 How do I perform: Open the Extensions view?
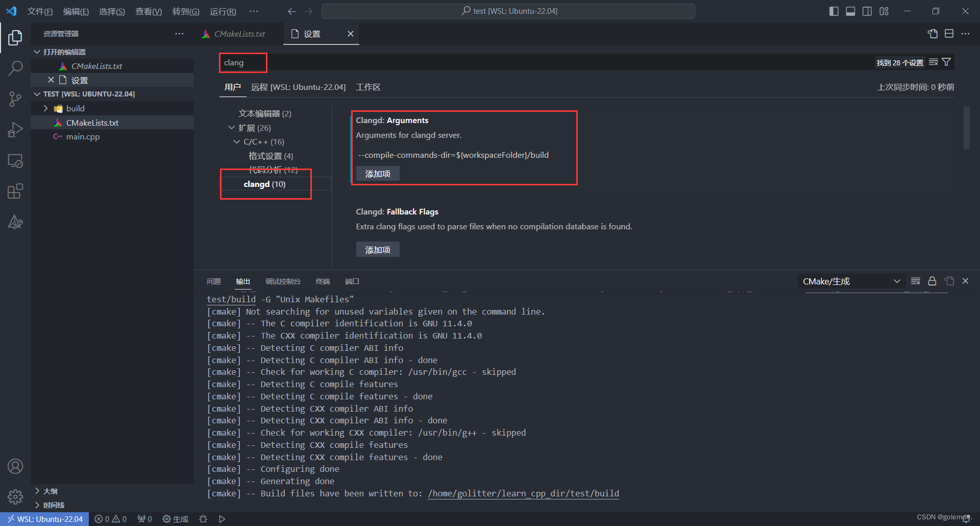pos(15,192)
